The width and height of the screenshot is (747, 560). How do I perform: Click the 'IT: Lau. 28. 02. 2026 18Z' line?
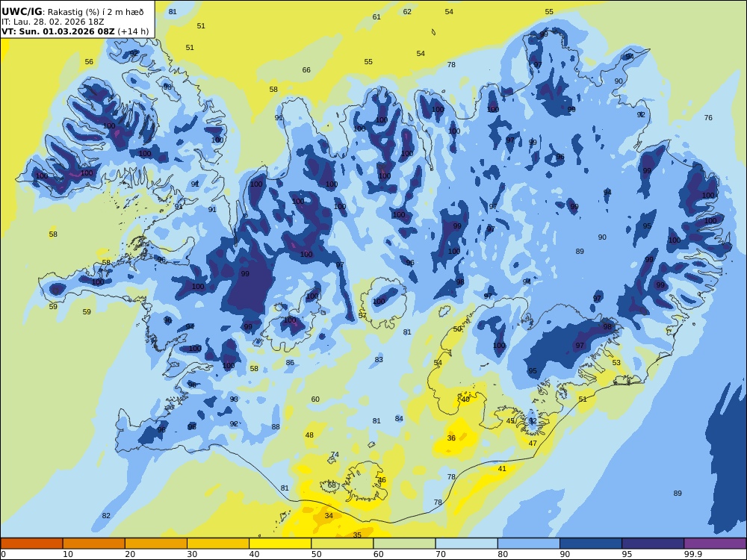click(x=53, y=22)
